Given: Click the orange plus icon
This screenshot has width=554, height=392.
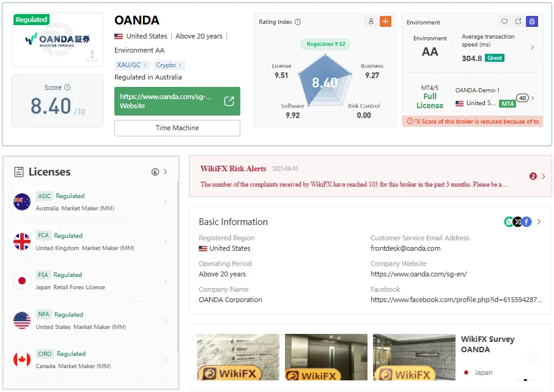Looking at the screenshot, I should (385, 21).
